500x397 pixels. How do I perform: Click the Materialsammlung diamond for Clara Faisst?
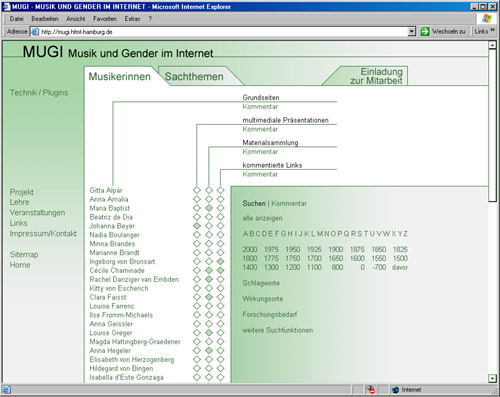coord(209,297)
